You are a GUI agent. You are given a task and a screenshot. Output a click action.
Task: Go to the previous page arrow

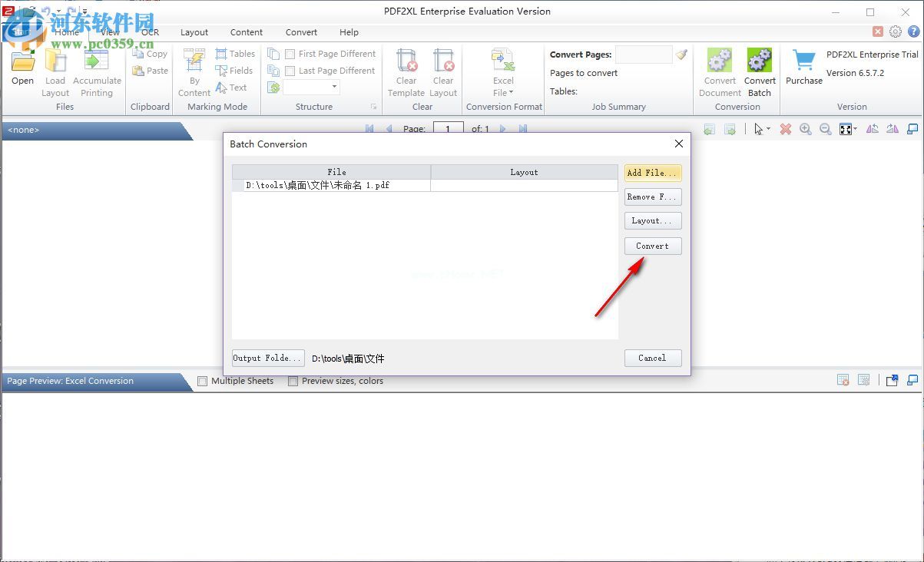click(x=389, y=129)
